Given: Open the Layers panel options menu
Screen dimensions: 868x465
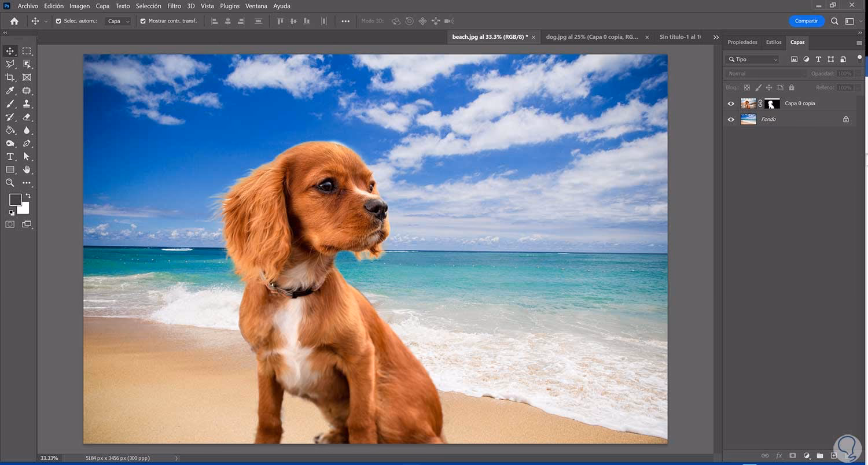Looking at the screenshot, I should click(x=860, y=42).
